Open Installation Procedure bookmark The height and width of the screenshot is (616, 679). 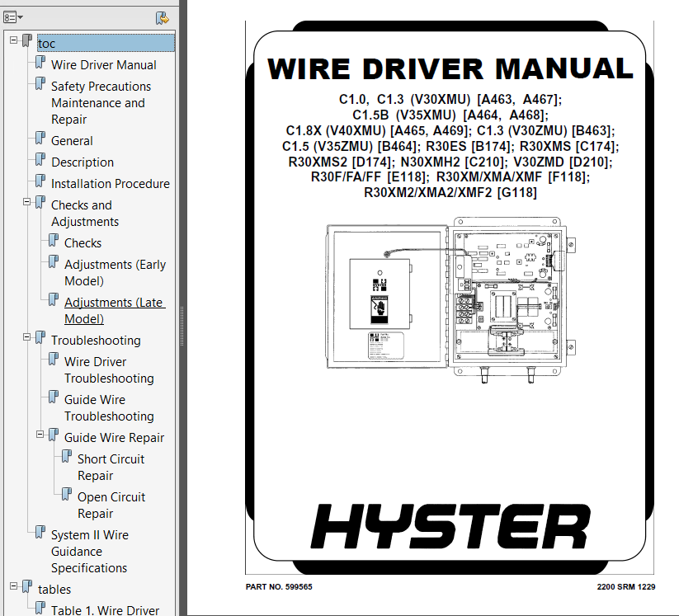click(x=111, y=184)
